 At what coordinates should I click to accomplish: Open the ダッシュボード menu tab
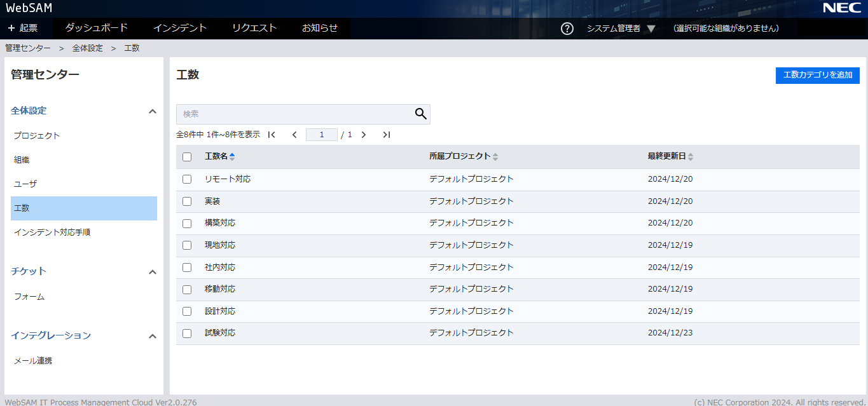click(x=96, y=28)
